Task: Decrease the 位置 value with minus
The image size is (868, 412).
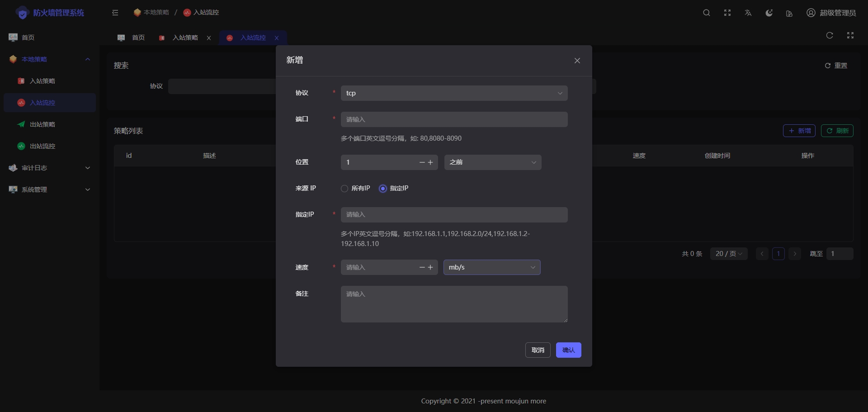Action: point(422,162)
